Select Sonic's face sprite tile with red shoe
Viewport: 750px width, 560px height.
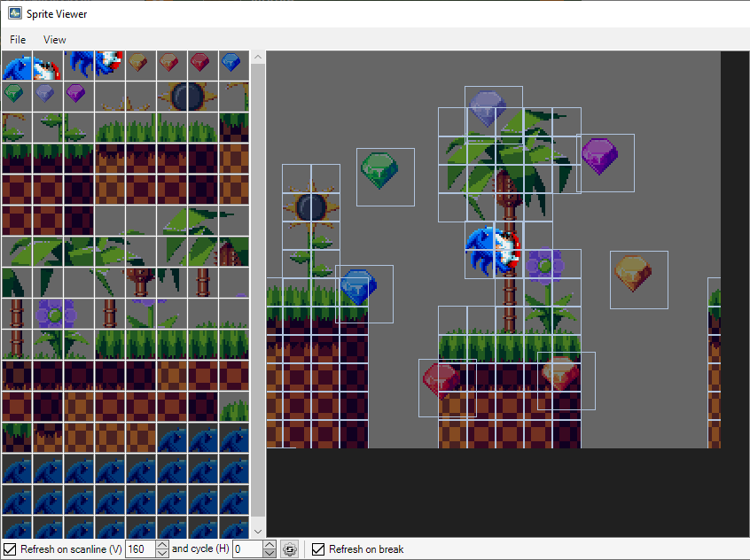tap(47, 66)
